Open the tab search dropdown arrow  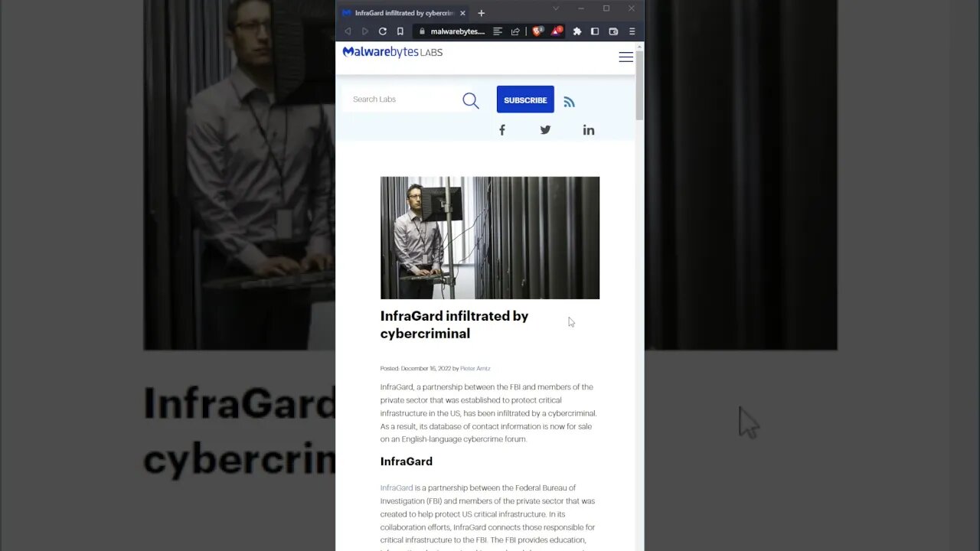click(556, 8)
